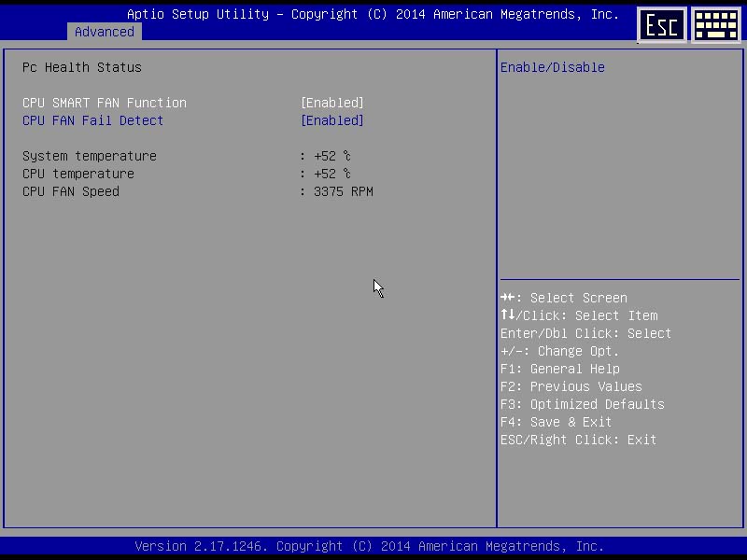
Task: Select CPU SMART FAN Function setting
Action: (105, 103)
